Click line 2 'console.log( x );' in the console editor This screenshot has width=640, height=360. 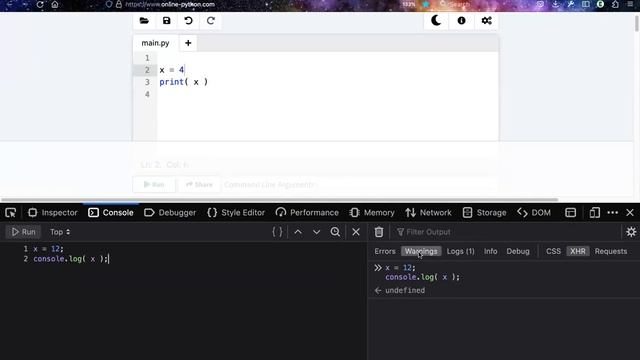tap(71, 259)
